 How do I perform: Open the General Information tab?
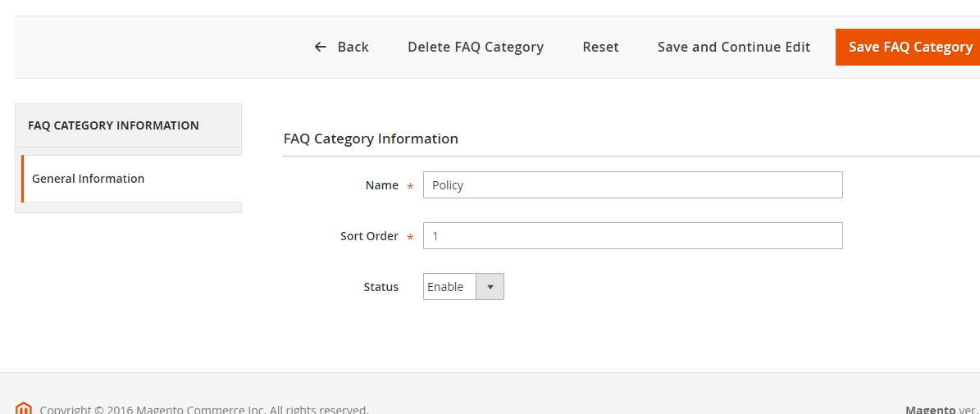point(88,179)
